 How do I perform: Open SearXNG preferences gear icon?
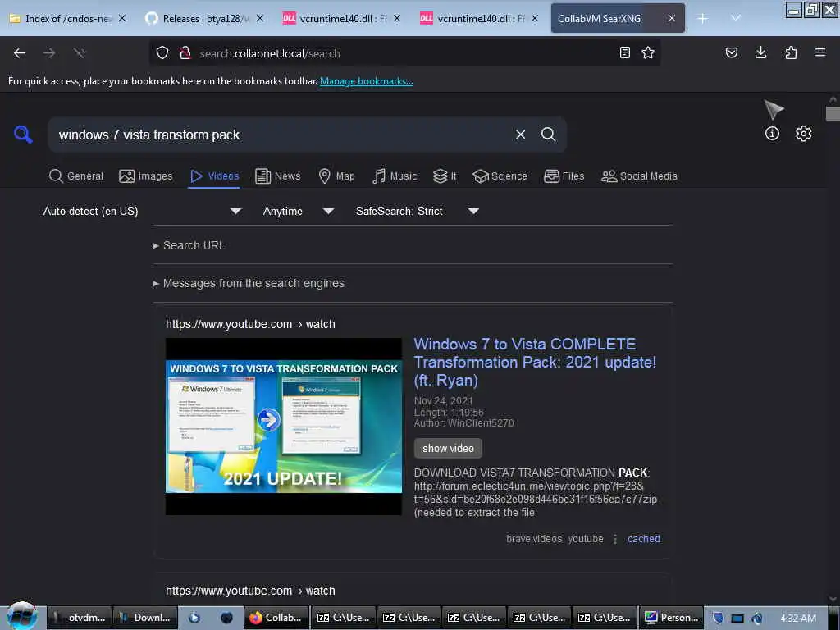803,134
